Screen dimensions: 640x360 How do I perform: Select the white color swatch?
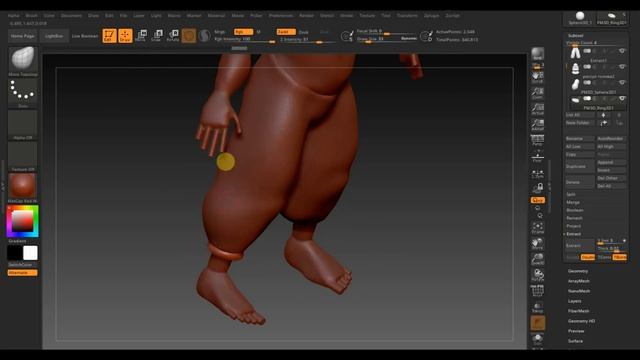tap(30, 253)
